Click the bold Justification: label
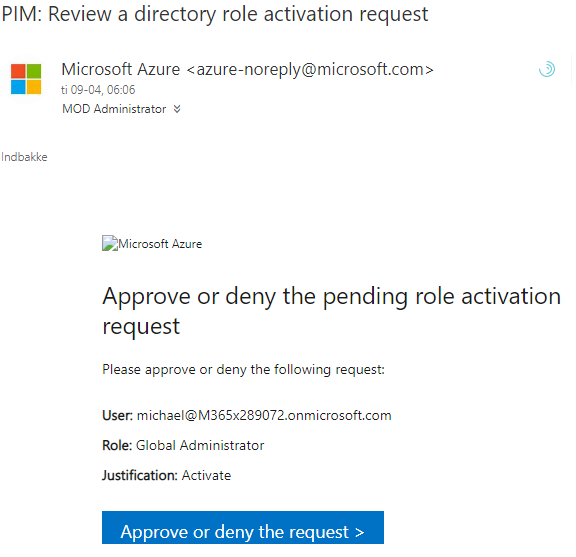Image resolution: width=576 pixels, height=557 pixels. click(x=140, y=475)
